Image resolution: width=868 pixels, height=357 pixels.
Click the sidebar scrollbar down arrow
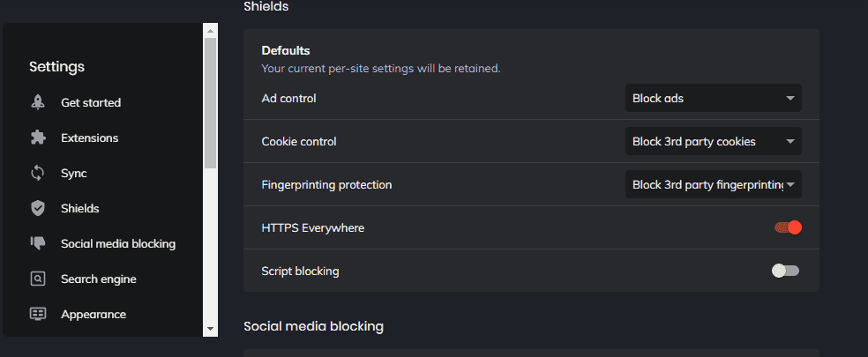coord(210,328)
